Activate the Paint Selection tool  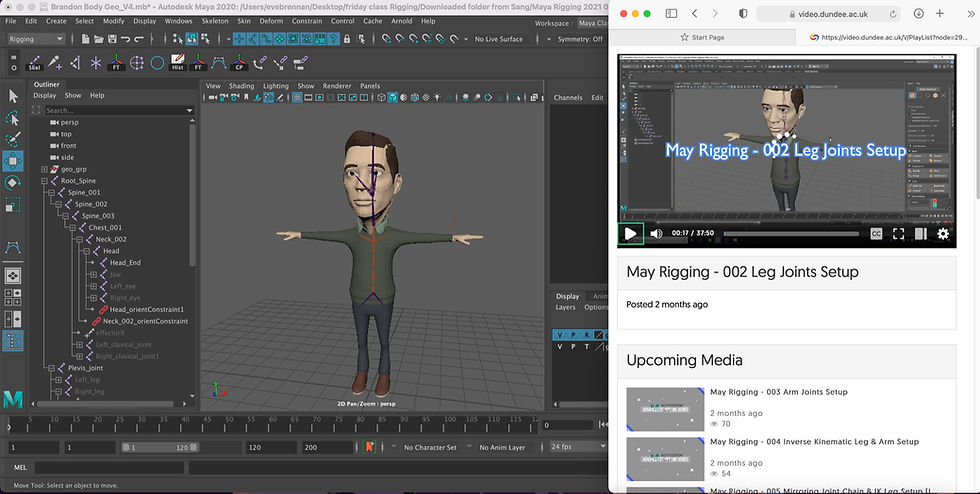[x=13, y=139]
